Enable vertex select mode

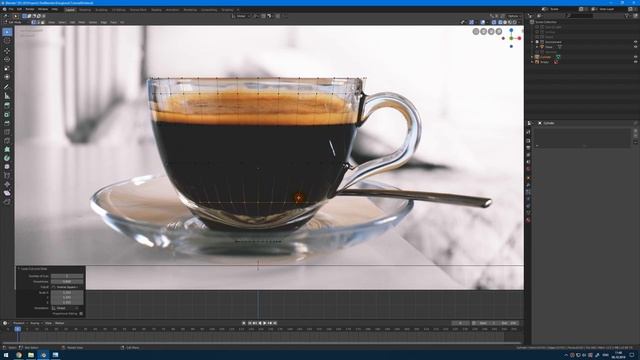33,22
